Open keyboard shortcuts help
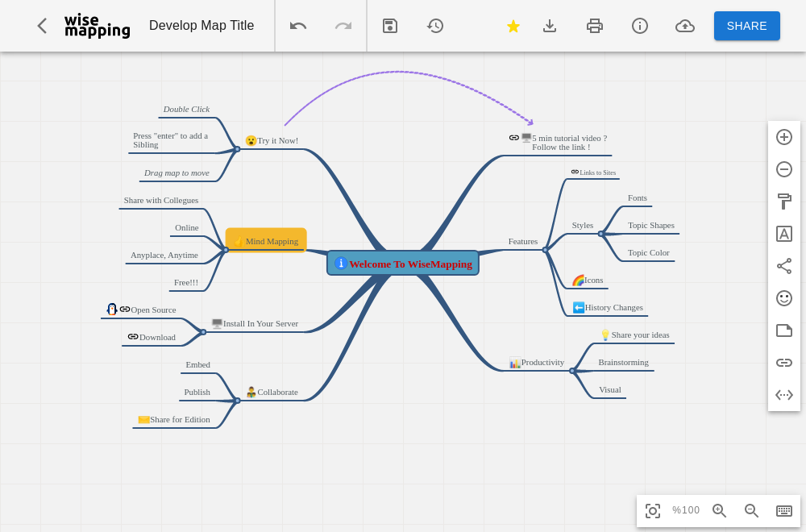 click(x=784, y=510)
